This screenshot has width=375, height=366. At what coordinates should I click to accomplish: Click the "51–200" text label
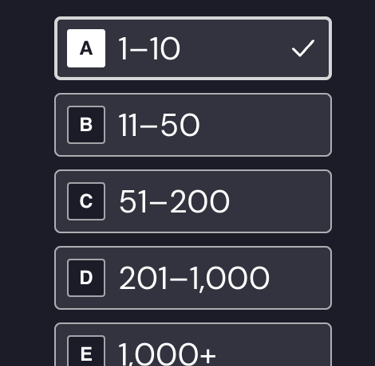174,202
